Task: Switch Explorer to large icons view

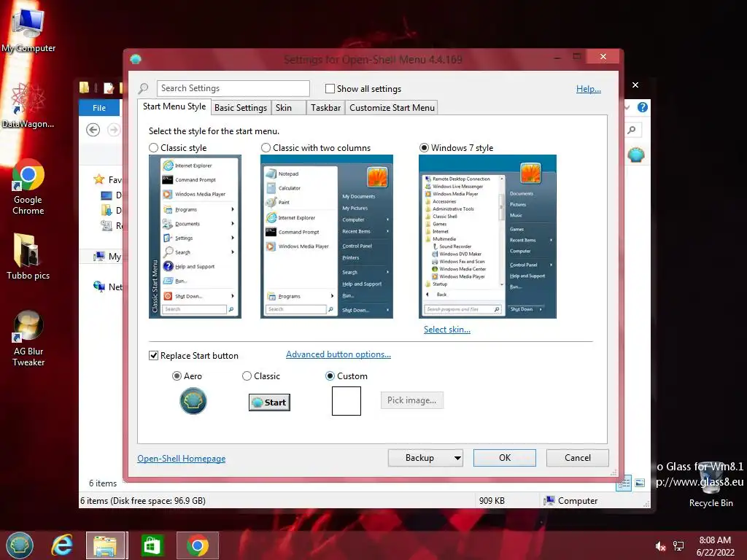Action: pos(640,483)
